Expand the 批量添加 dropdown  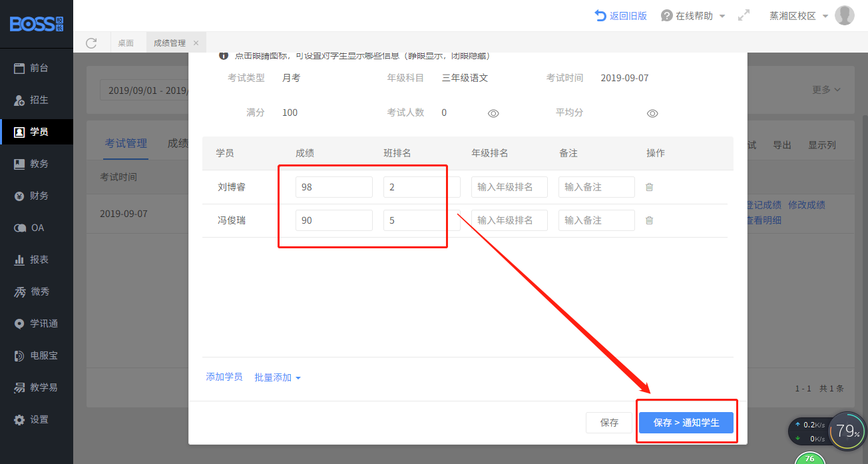(x=278, y=377)
